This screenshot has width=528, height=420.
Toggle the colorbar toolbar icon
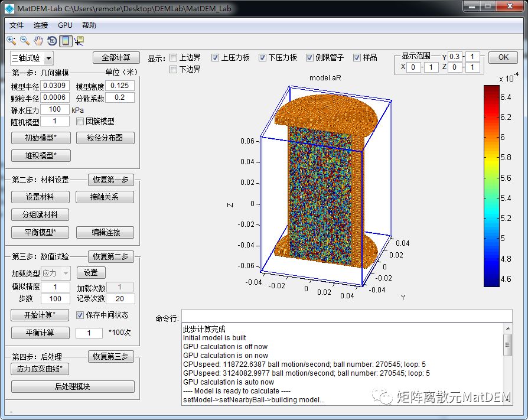pyautogui.click(x=66, y=41)
